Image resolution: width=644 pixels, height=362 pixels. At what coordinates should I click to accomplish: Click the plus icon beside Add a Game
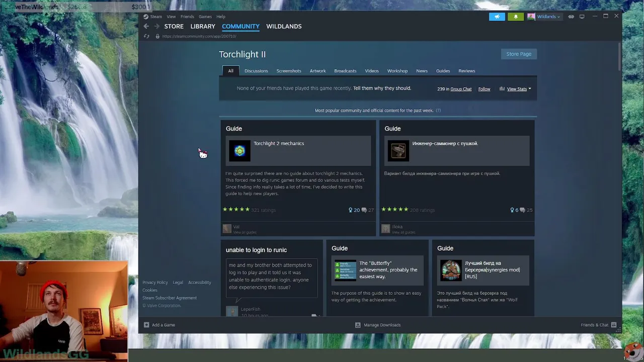(x=146, y=325)
